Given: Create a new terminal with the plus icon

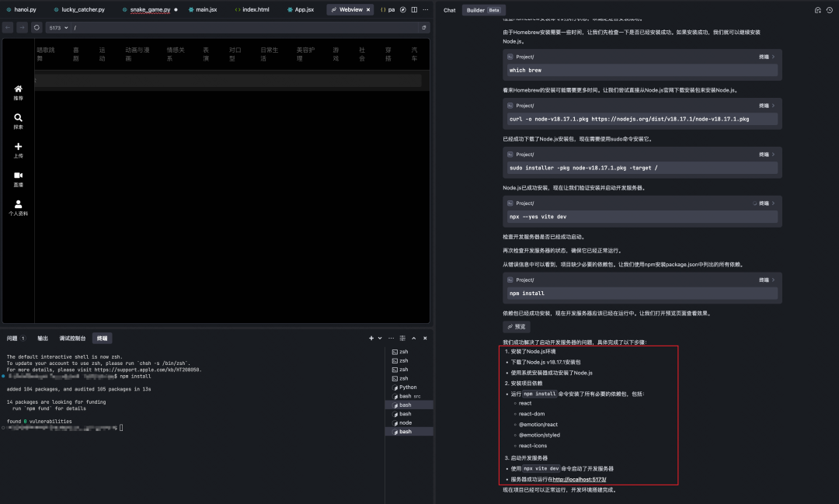Looking at the screenshot, I should pyautogui.click(x=371, y=338).
